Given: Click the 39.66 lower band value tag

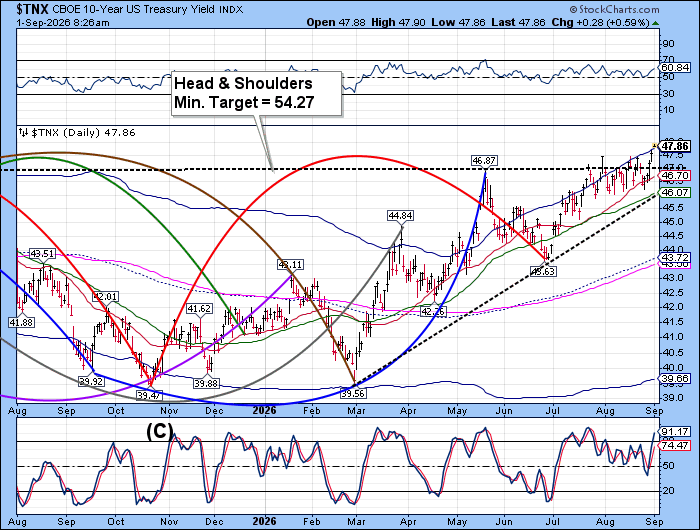Looking at the screenshot, I should (675, 379).
